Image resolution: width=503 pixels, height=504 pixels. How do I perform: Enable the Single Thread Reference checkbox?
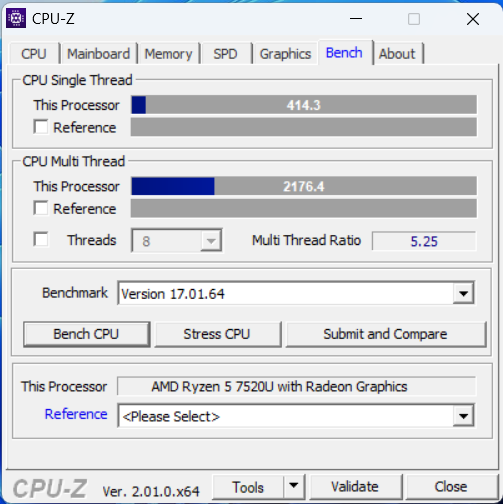click(x=41, y=127)
